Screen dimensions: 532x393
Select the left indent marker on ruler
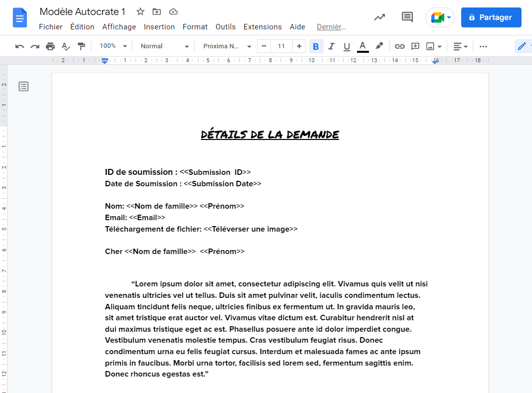pyautogui.click(x=105, y=61)
